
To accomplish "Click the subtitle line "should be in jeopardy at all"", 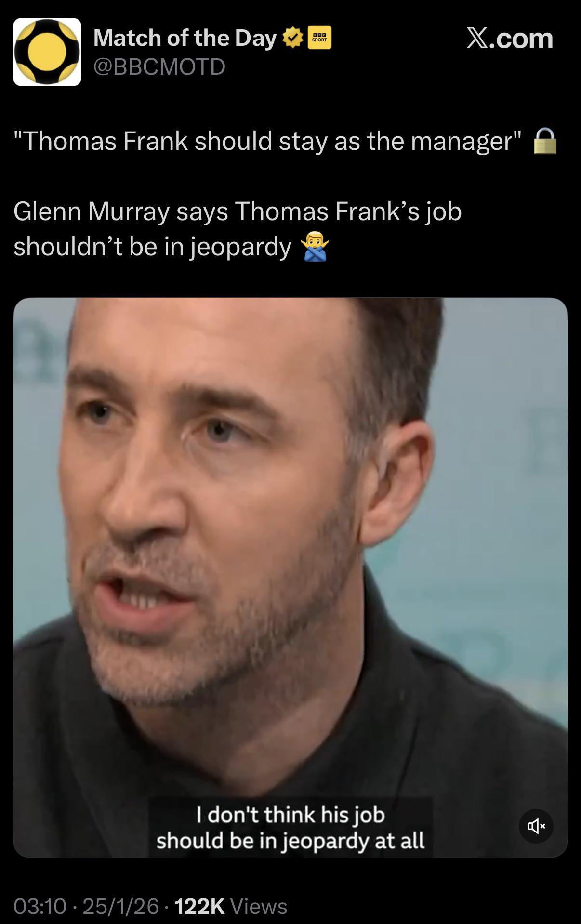I will click(x=290, y=841).
